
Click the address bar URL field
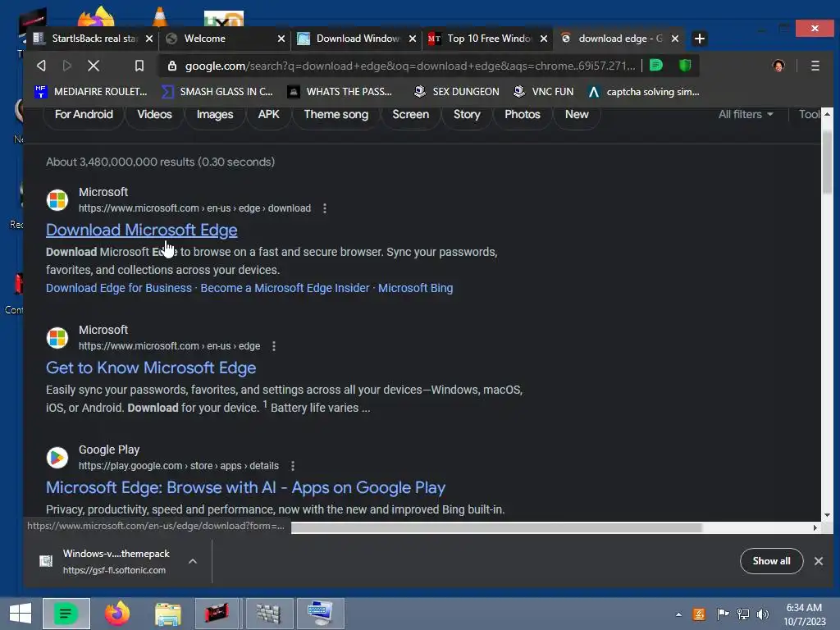pyautogui.click(x=410, y=66)
